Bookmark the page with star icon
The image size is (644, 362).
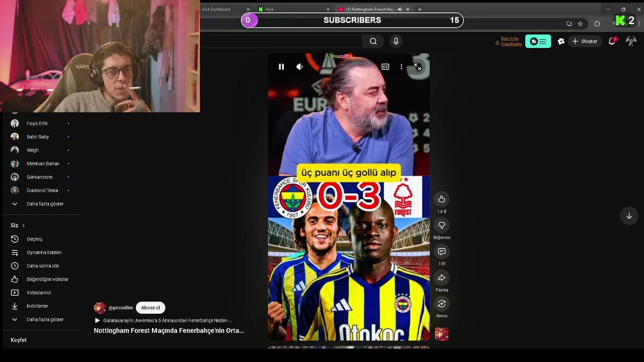click(x=580, y=24)
